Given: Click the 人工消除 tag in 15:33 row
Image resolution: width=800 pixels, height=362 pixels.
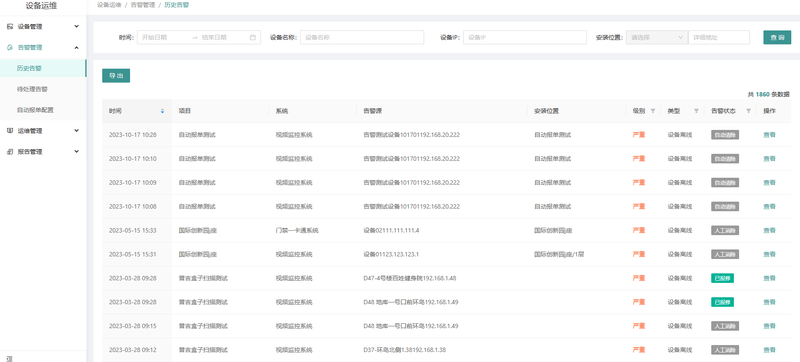Looking at the screenshot, I should point(725,230).
